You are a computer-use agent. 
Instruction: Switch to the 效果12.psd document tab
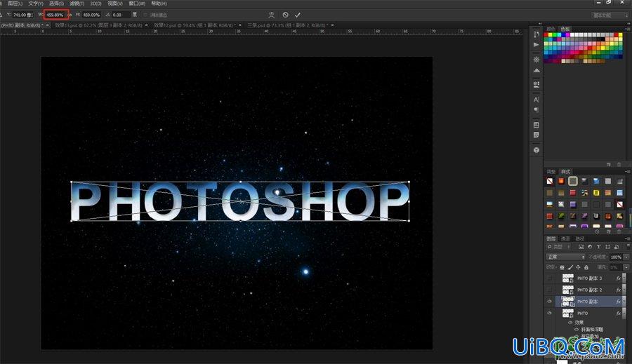click(195, 25)
